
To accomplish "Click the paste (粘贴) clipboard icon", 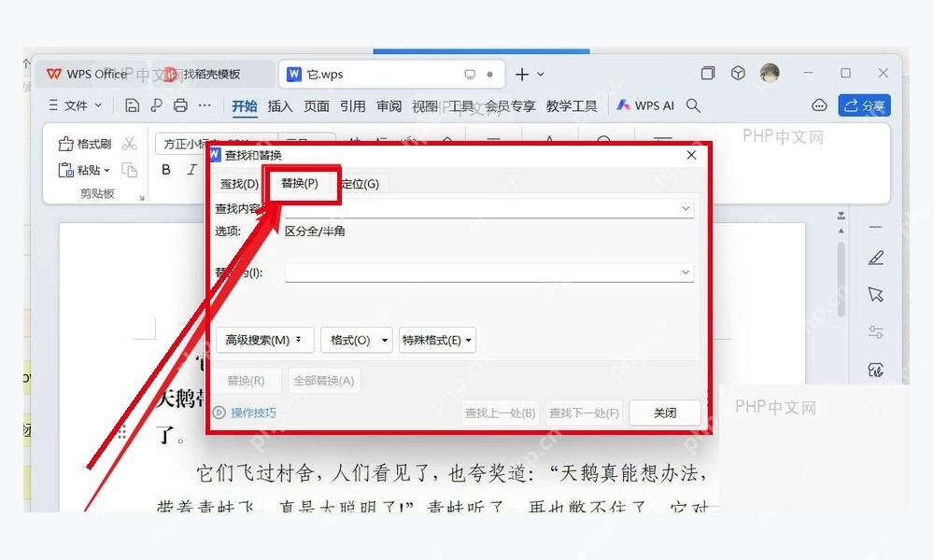I will 65,170.
